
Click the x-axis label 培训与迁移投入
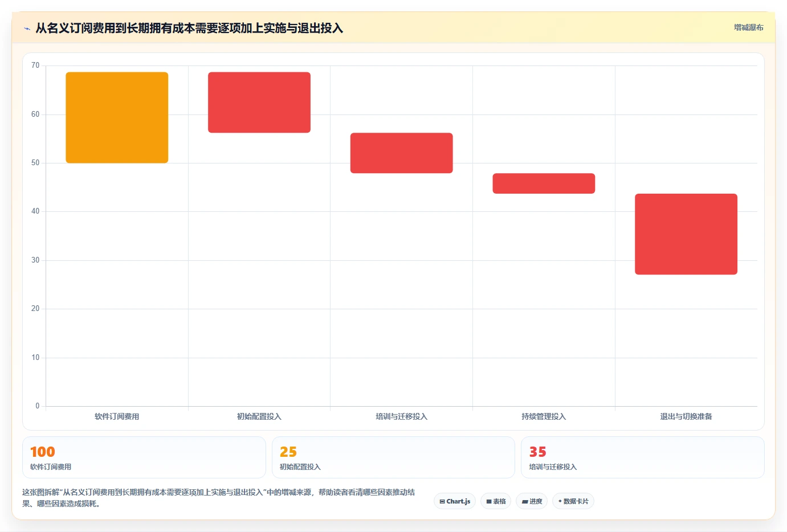401,416
